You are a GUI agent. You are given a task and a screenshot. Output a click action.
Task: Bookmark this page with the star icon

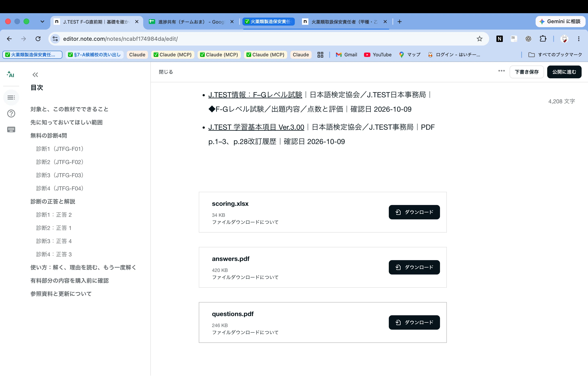tap(479, 39)
